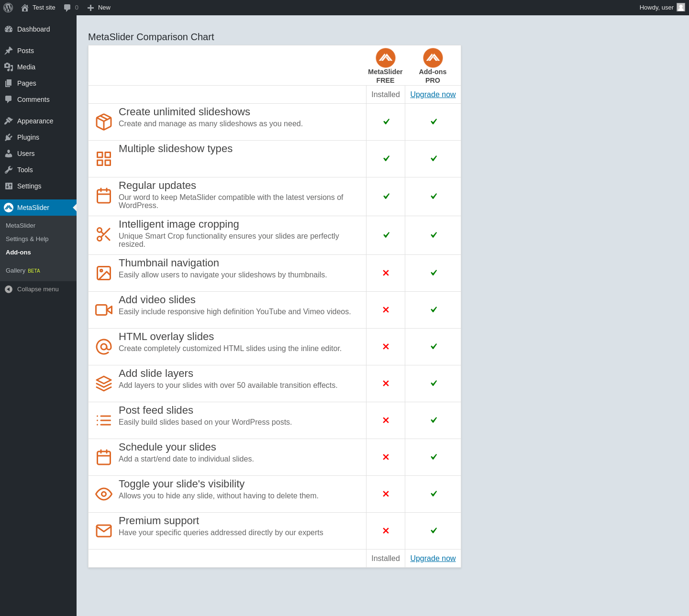Open the Plugins menu
The width and height of the screenshot is (689, 616).
tap(38, 137)
